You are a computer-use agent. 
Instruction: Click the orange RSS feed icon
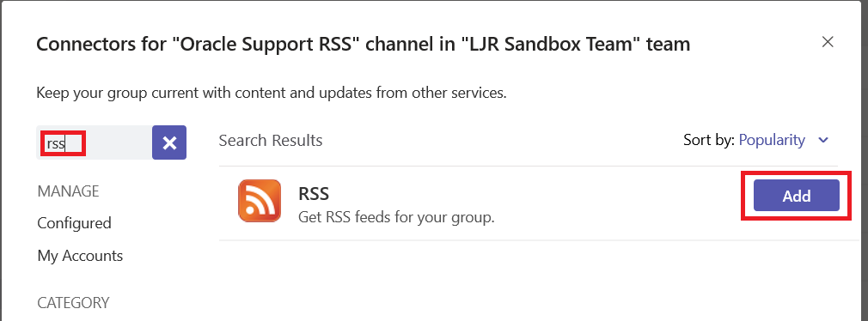259,201
